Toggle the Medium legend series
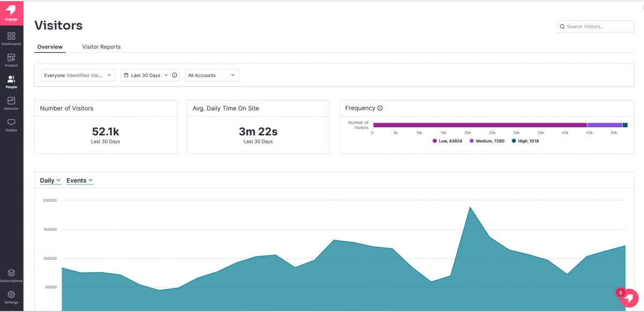Image resolution: width=644 pixels, height=312 pixels. click(487, 141)
